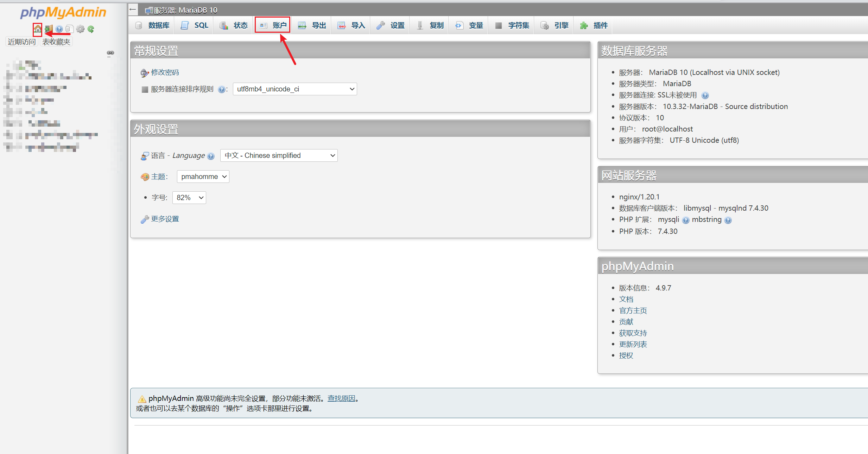Open navigation panel settings gear icon
The height and width of the screenshot is (454, 868).
coord(80,29)
